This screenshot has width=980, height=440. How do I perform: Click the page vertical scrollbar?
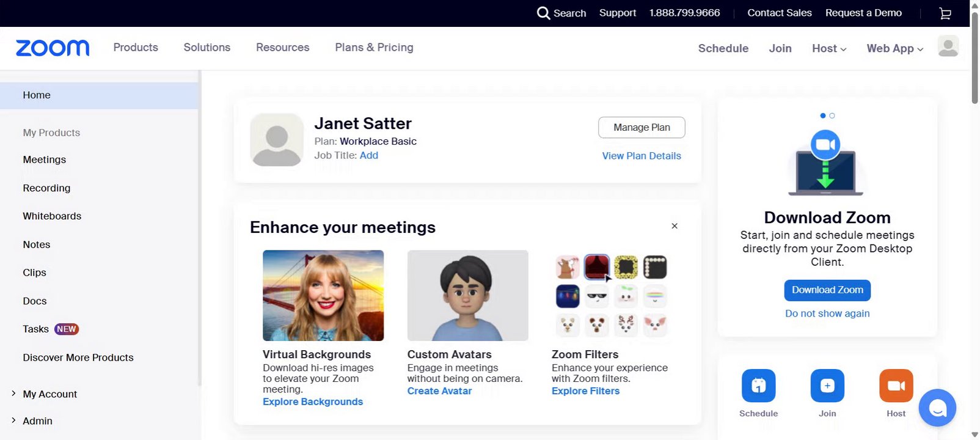point(975,58)
